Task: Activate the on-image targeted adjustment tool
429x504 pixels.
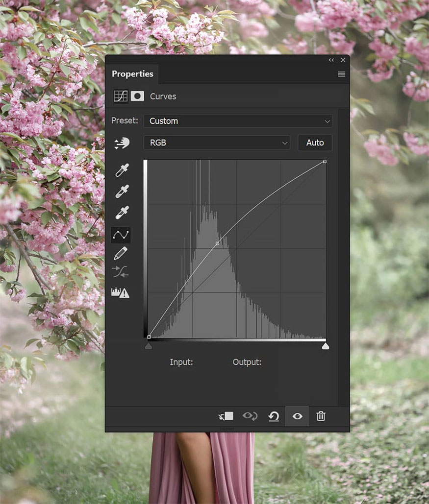Action: (x=122, y=143)
